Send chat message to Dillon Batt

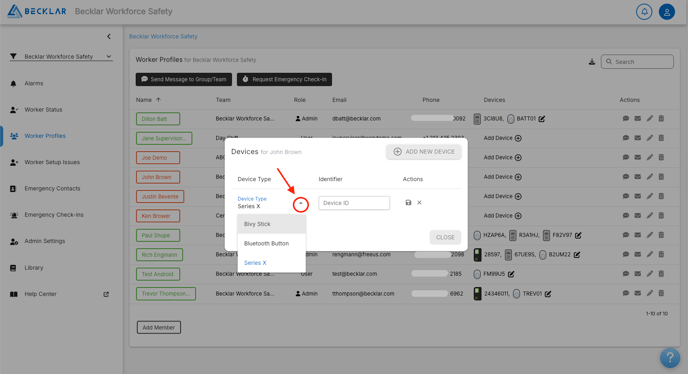click(x=626, y=119)
